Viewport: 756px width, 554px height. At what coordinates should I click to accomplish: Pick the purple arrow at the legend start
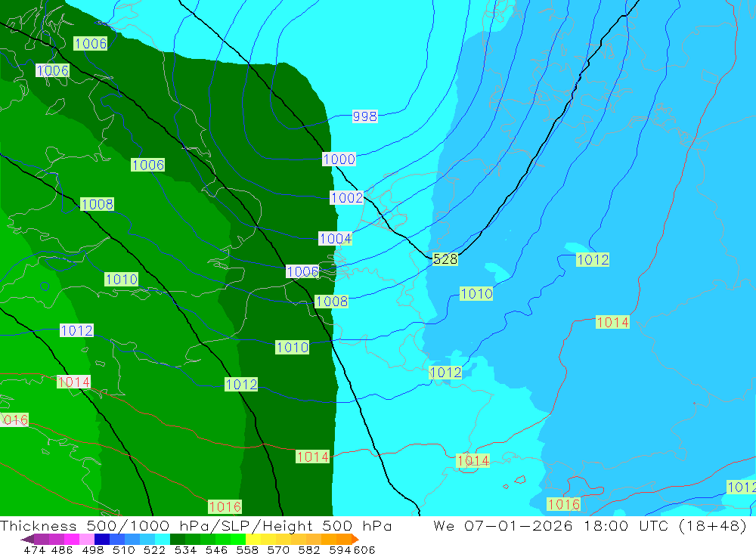(27, 539)
